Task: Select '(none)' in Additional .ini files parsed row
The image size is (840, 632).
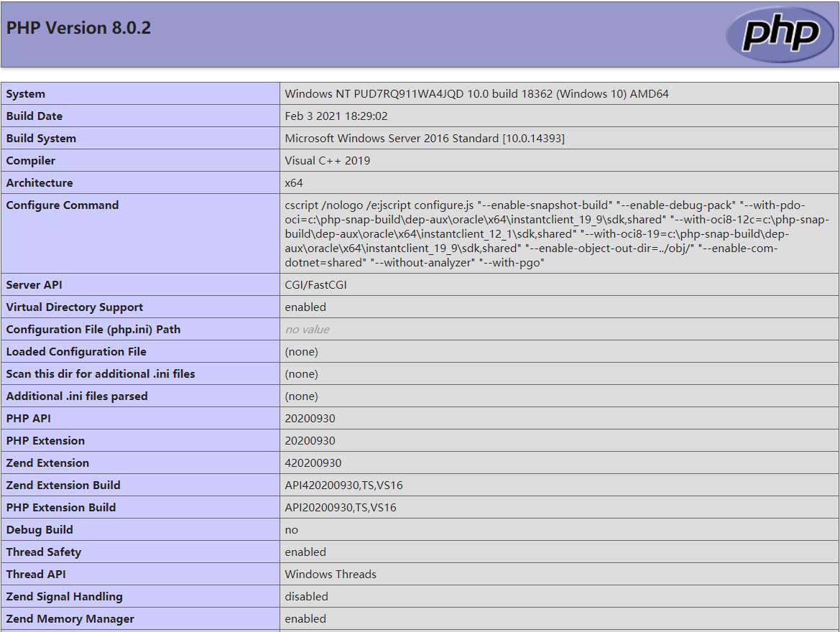Action: pyautogui.click(x=301, y=396)
